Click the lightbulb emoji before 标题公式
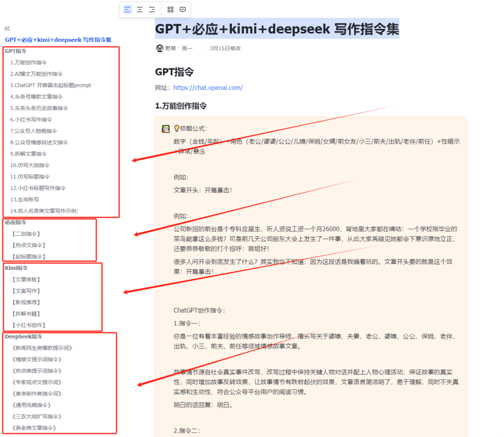504x437 pixels. pyautogui.click(x=177, y=128)
